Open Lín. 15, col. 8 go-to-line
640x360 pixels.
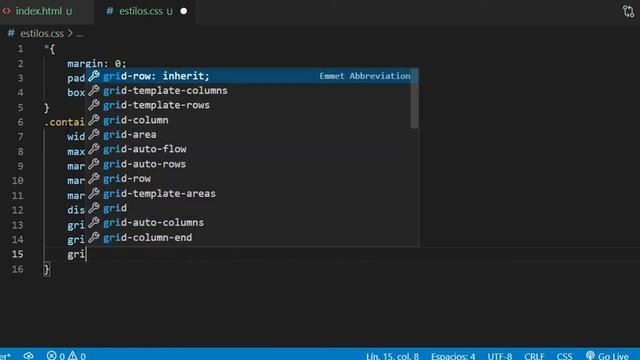[392, 356]
